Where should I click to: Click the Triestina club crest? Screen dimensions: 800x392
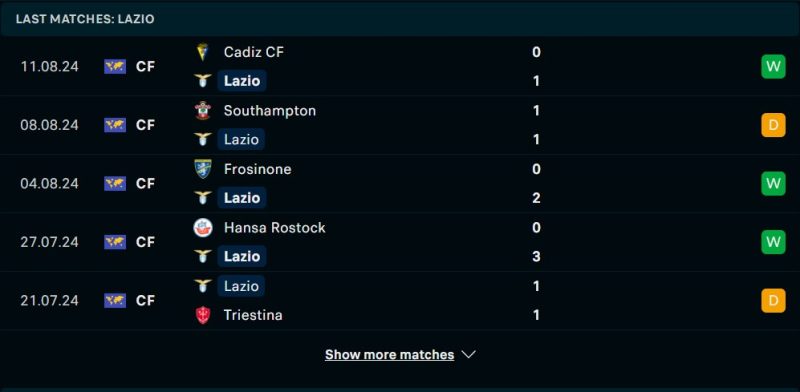(x=203, y=315)
